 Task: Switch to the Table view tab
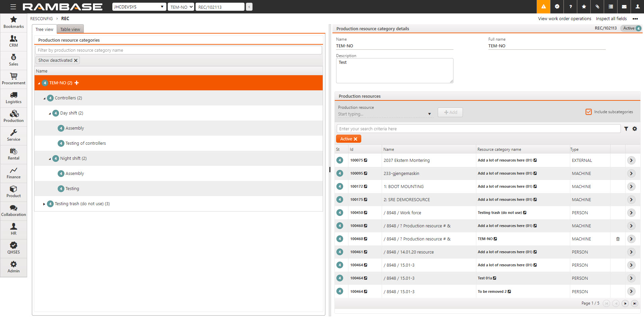(x=70, y=29)
